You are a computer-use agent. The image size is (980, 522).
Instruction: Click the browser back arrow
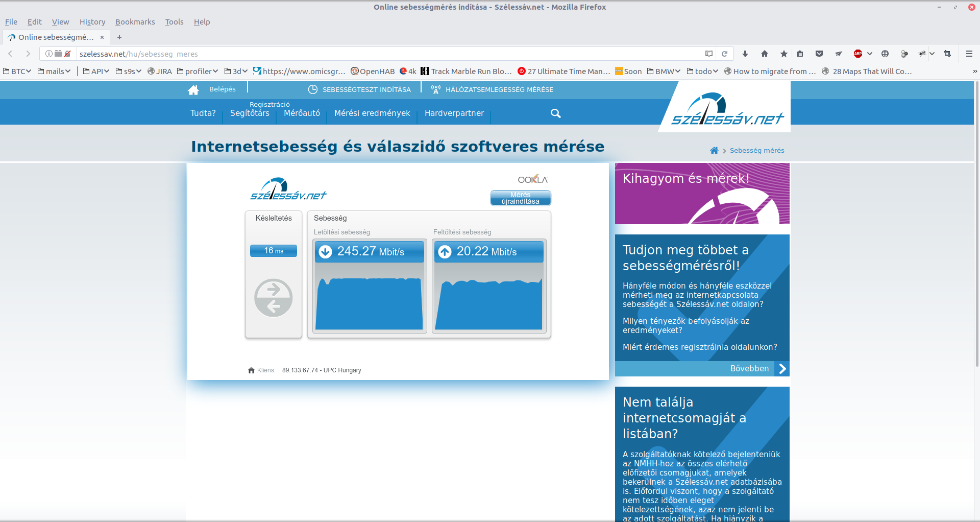click(10, 54)
